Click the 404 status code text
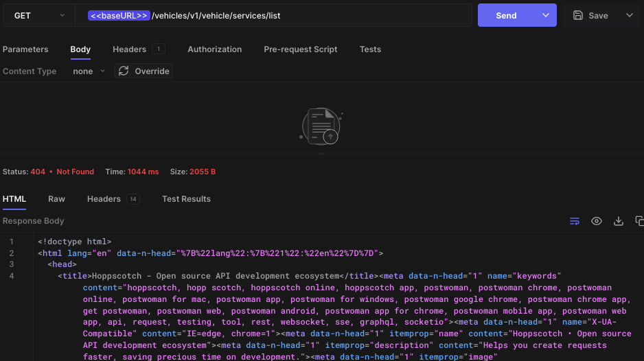 38,172
